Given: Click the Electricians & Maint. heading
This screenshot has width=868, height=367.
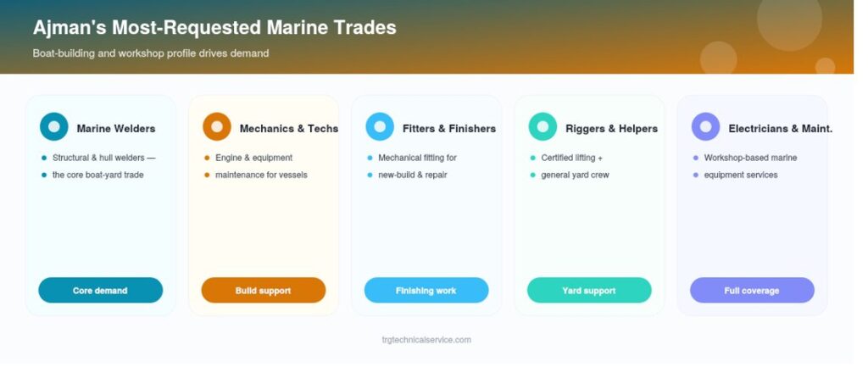Looking at the screenshot, I should pos(781,129).
